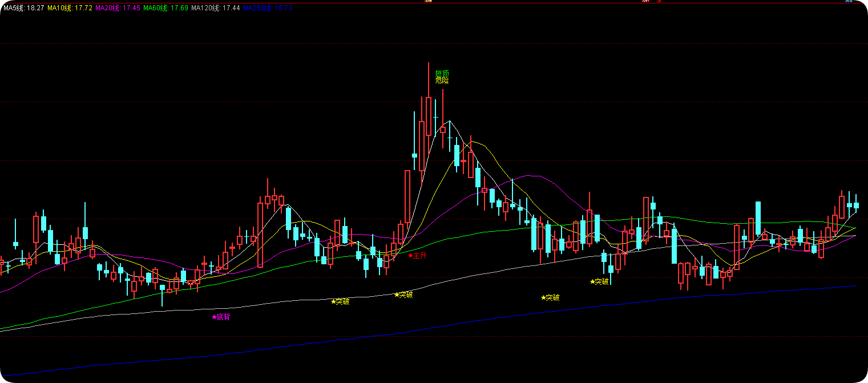Click the leftmost ★突破 breakout marker

pyautogui.click(x=340, y=301)
